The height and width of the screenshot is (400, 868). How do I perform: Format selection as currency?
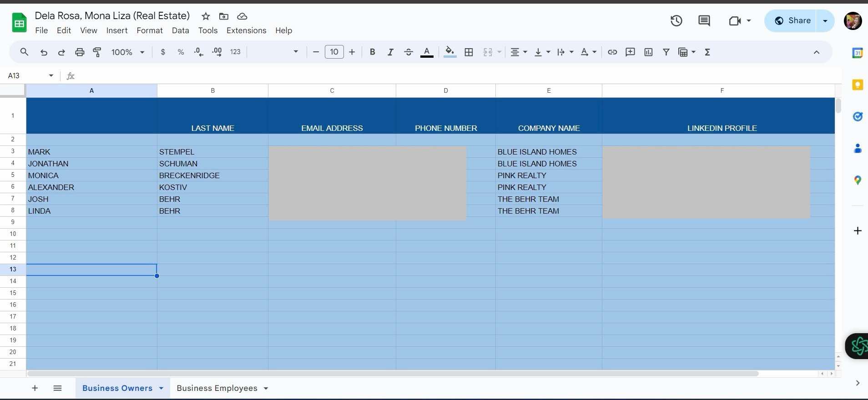[163, 52]
